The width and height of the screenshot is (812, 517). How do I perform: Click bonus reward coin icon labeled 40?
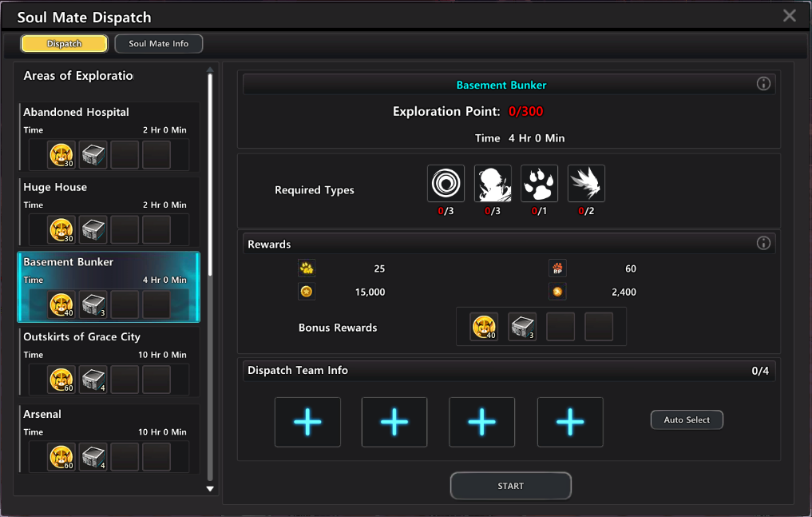click(x=484, y=327)
